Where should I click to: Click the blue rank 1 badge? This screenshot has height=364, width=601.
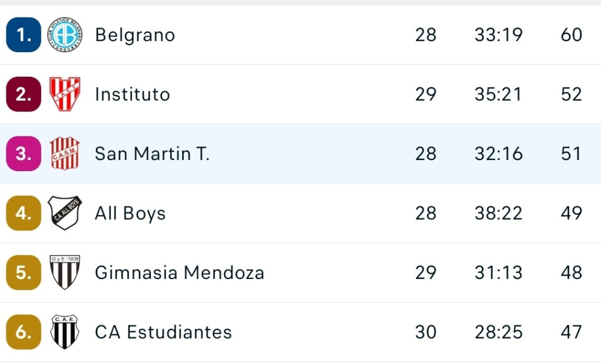(x=23, y=35)
